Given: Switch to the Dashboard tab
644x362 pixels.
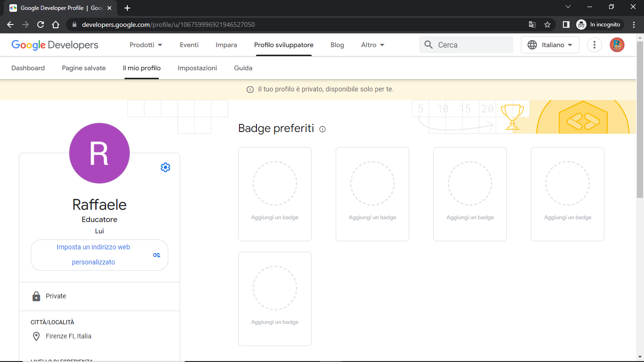Looking at the screenshot, I should 28,68.
